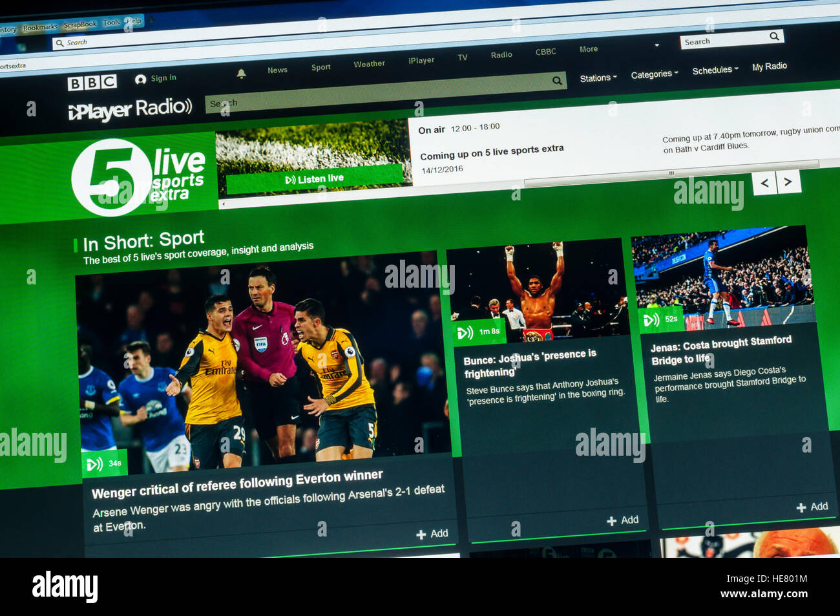Click the BBC search magnifier icon

click(557, 81)
